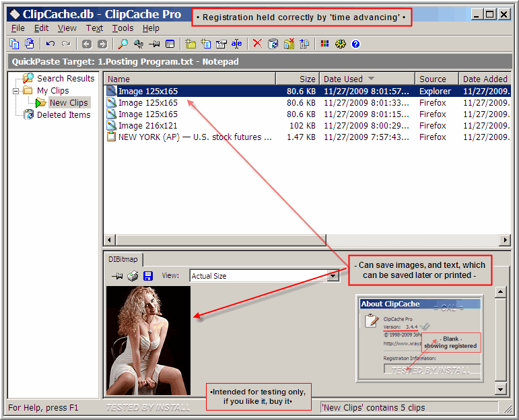Click the clip cleanup brush icon
This screenshot has width=519, height=420.
click(x=139, y=44)
